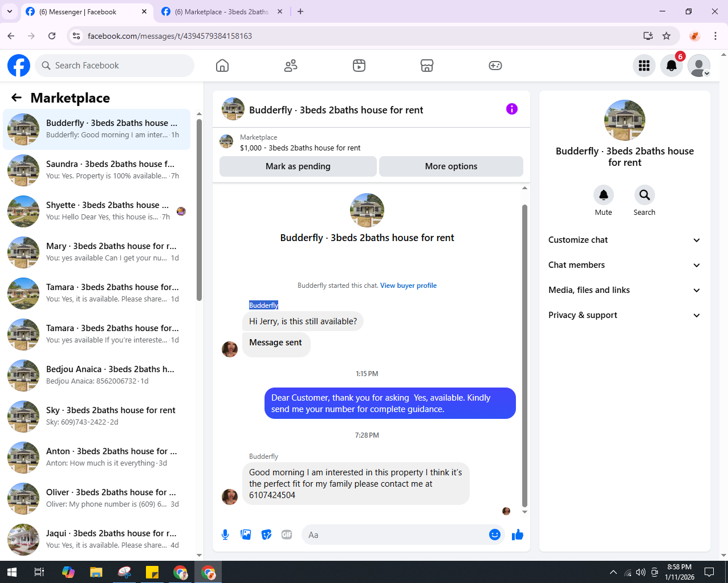The width and height of the screenshot is (728, 583).
Task: Click More options button
Action: [451, 166]
